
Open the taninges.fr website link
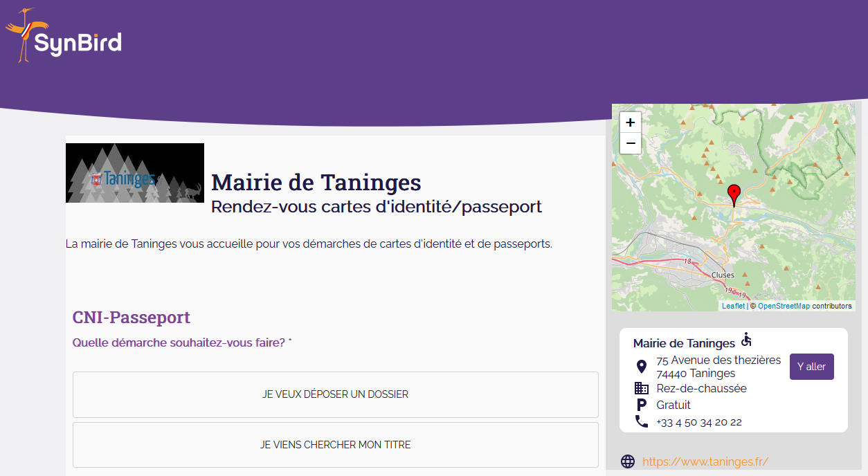(705, 461)
